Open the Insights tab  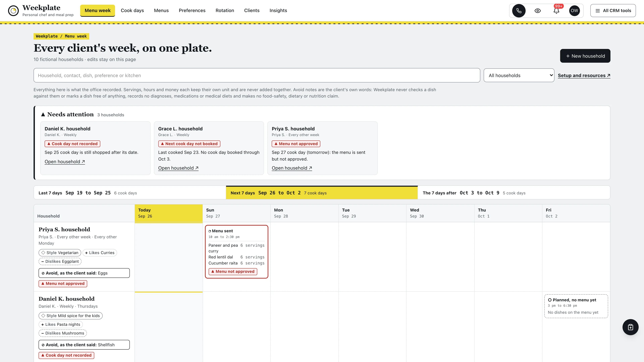tap(278, 11)
